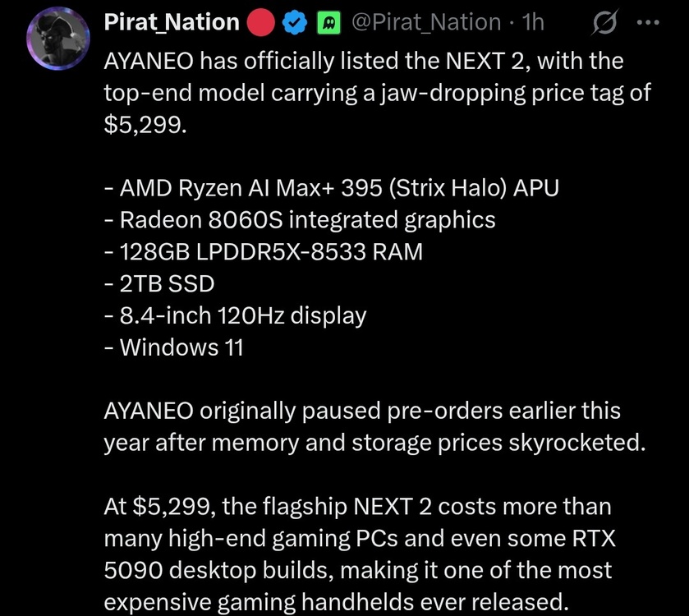Click the 8.4-inch 120Hz display line
The width and height of the screenshot is (689, 616).
(x=235, y=316)
